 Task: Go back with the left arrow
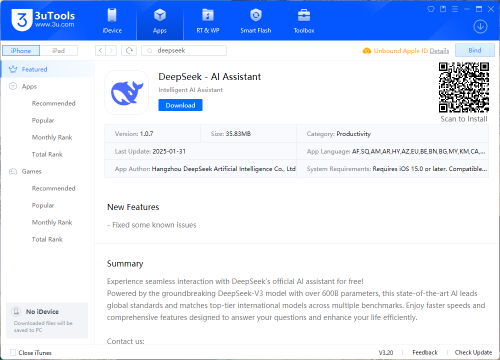(100, 51)
